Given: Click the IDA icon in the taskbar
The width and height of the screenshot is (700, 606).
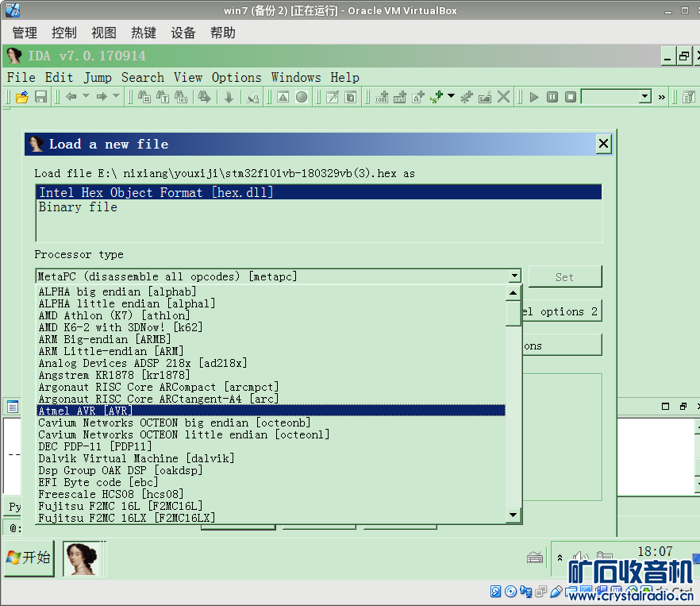Looking at the screenshot, I should [x=84, y=558].
